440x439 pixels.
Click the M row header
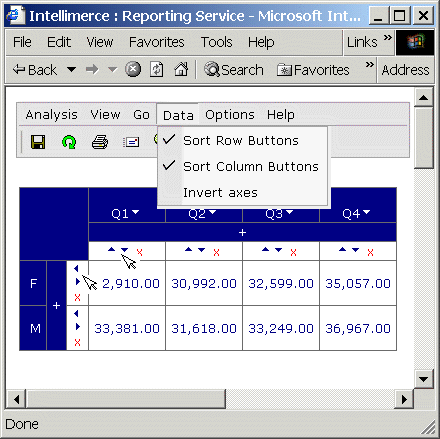[33, 328]
